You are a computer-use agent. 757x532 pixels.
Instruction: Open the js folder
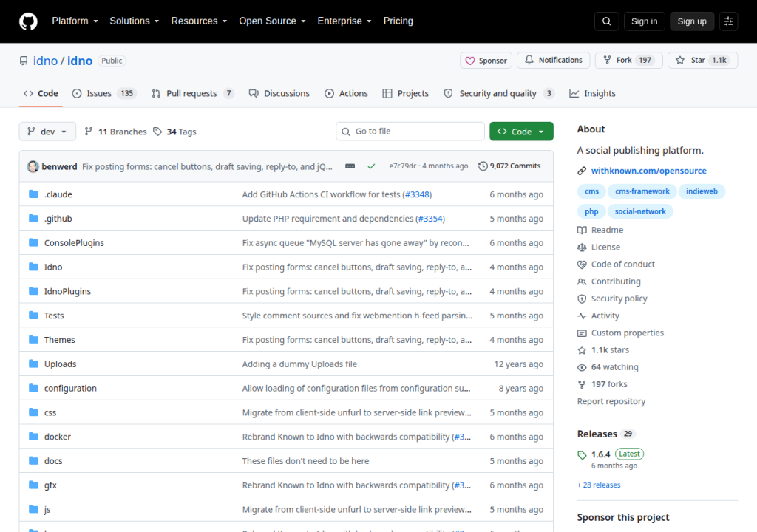[x=47, y=509]
